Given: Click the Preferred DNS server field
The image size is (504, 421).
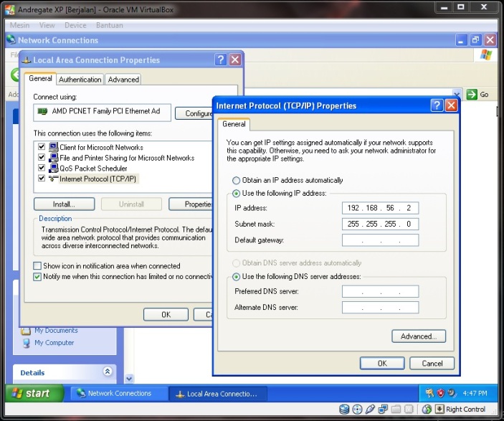Looking at the screenshot, I should 380,291.
